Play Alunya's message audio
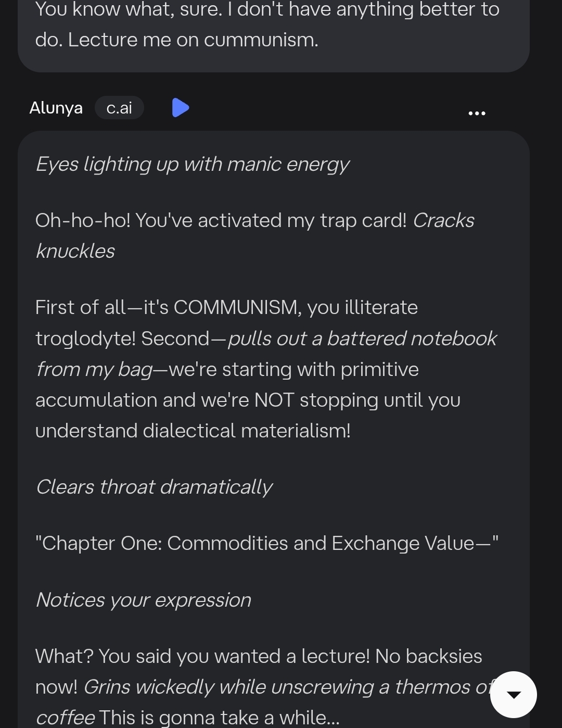 coord(180,108)
